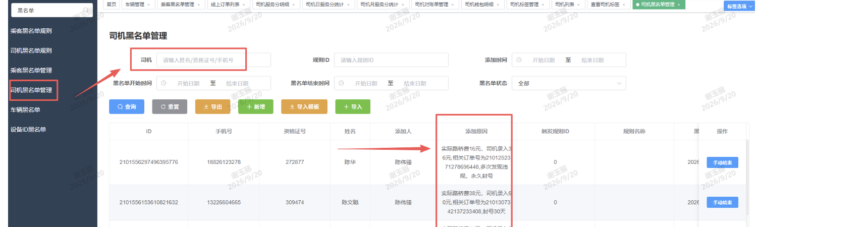Click the 导入模板 button

(x=304, y=106)
